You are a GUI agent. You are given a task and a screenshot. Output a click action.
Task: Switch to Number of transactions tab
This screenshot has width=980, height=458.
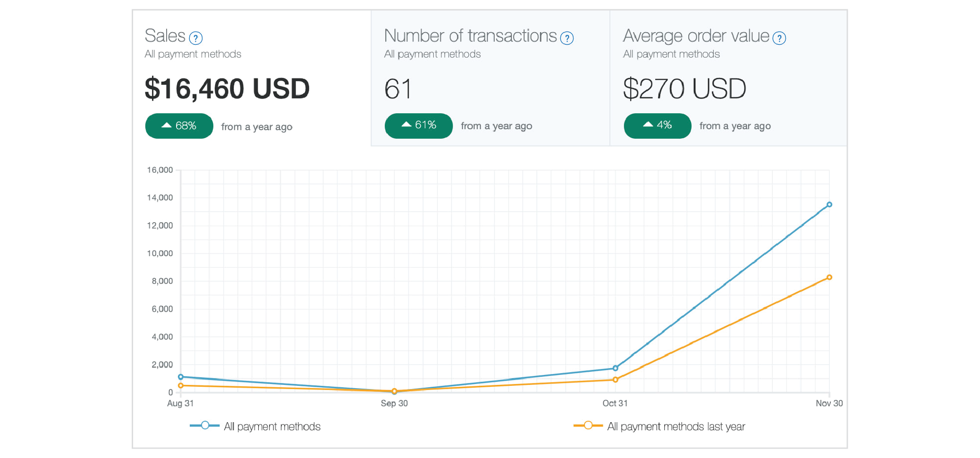[490, 78]
